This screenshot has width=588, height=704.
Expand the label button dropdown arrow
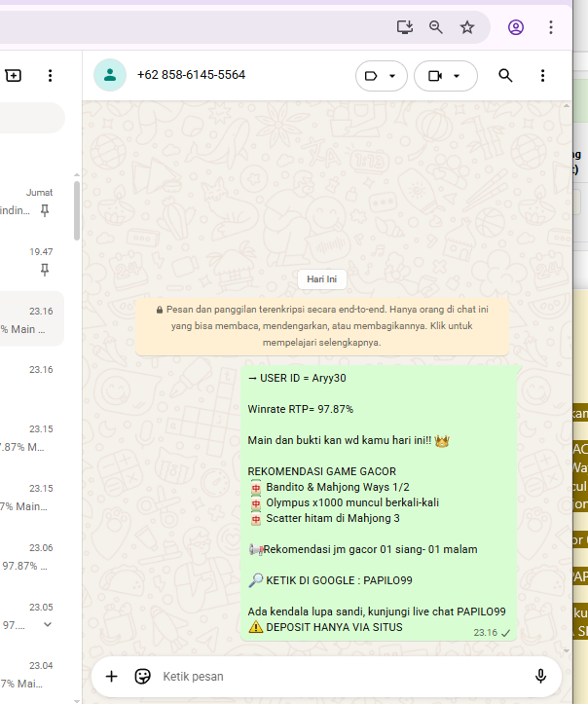pos(392,76)
